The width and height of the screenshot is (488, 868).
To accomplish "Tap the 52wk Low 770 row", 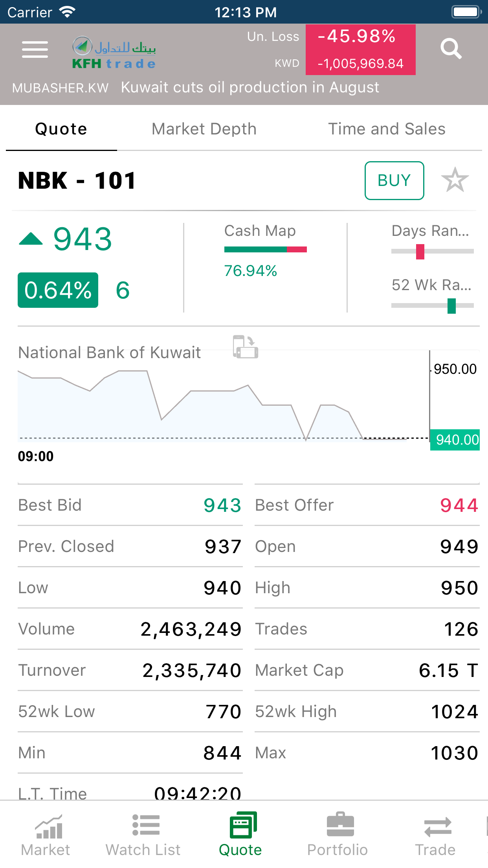I will (x=130, y=712).
